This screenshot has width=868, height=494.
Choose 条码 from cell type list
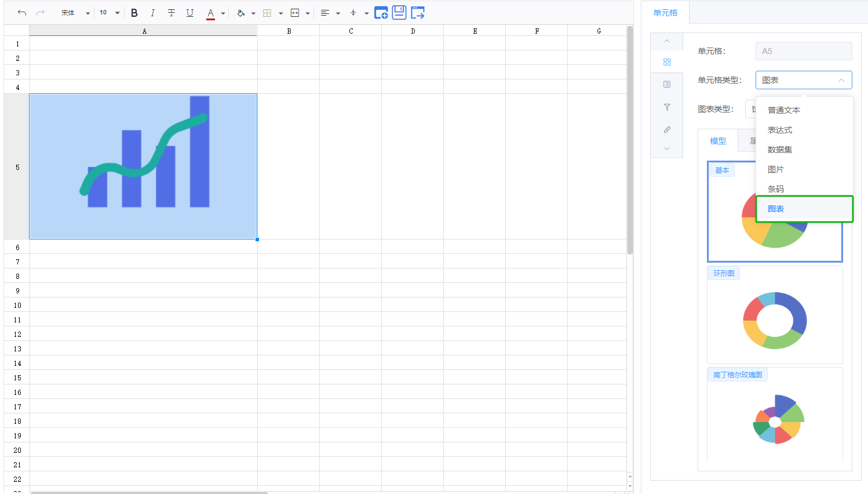click(x=804, y=189)
